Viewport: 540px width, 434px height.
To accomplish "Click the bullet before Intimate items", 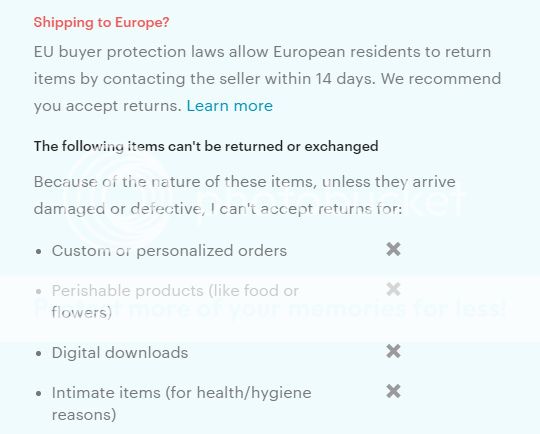I will click(39, 393).
